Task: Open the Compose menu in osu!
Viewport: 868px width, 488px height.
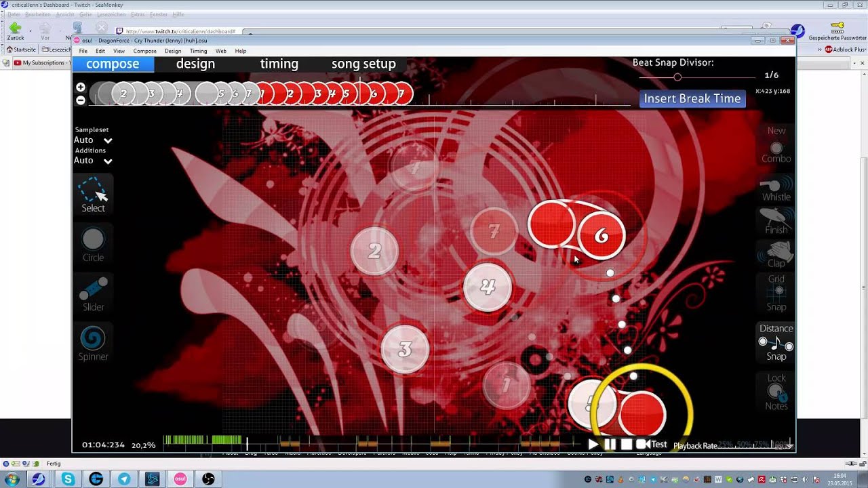Action: coord(145,51)
